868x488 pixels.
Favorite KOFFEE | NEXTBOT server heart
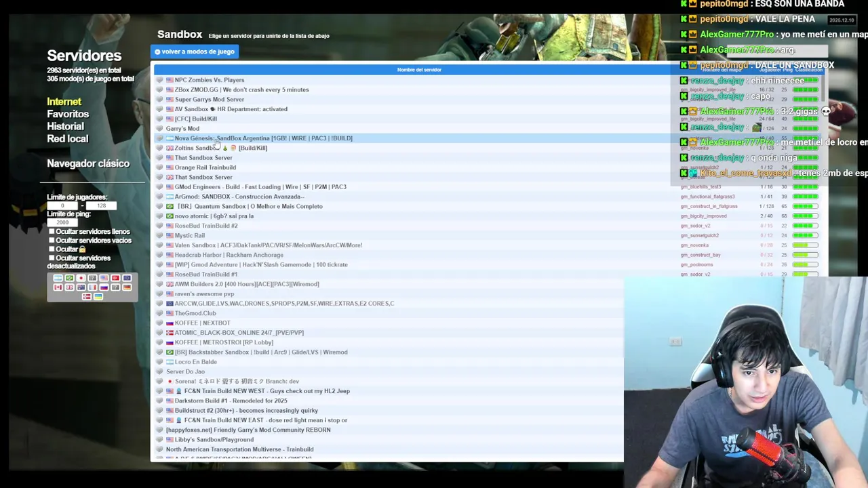click(x=160, y=323)
